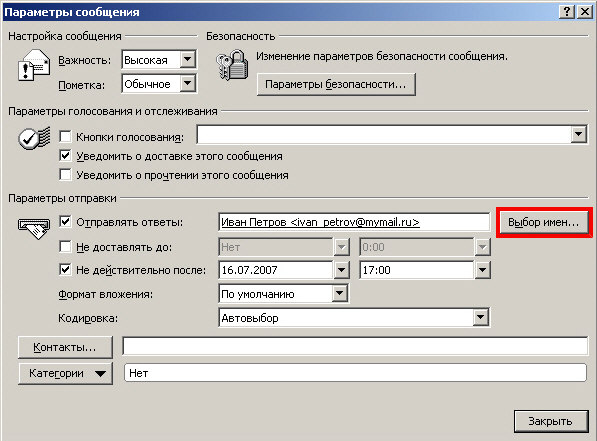597x441 pixels.
Task: Click the 'Контакты...' button
Action: tap(65, 347)
